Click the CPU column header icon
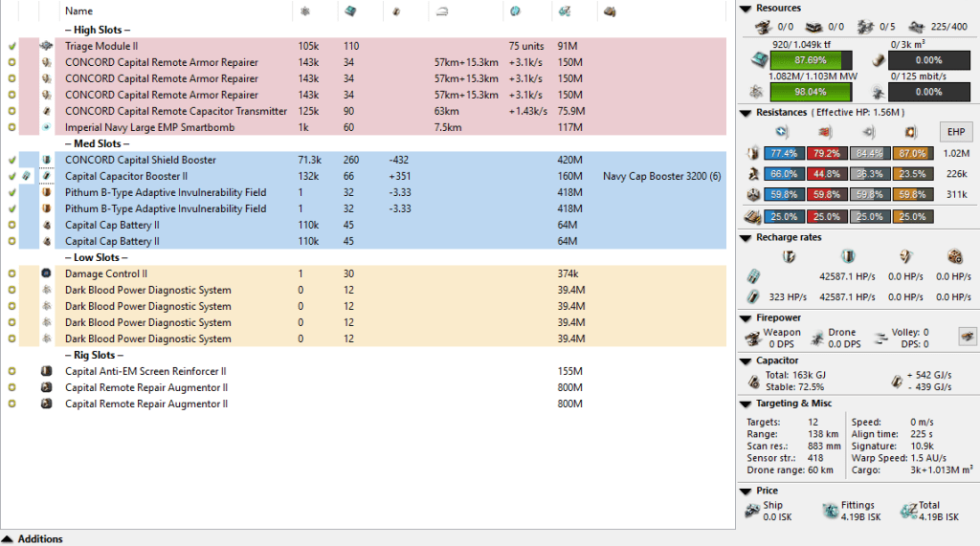 point(350,11)
